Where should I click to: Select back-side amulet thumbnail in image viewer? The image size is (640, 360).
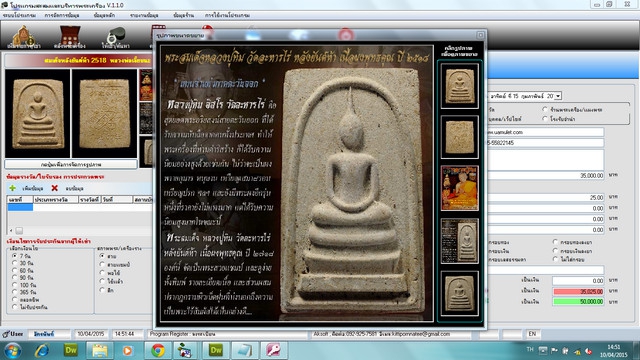[459, 137]
